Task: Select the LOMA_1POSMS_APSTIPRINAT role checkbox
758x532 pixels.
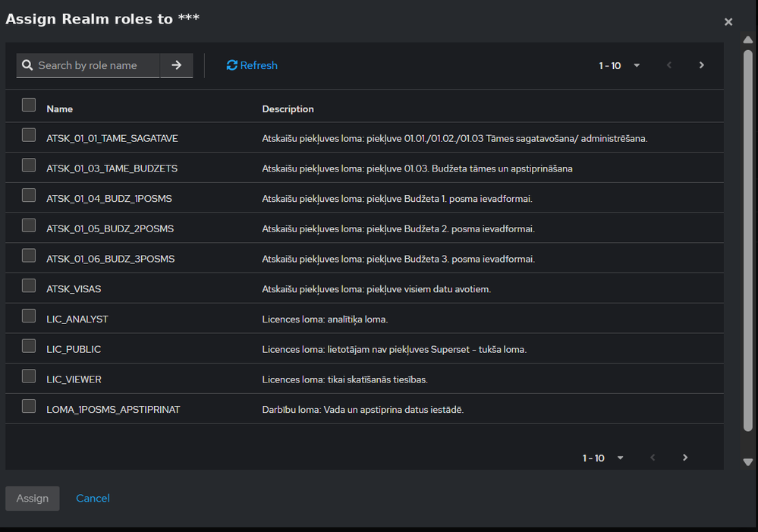Action: [29, 406]
